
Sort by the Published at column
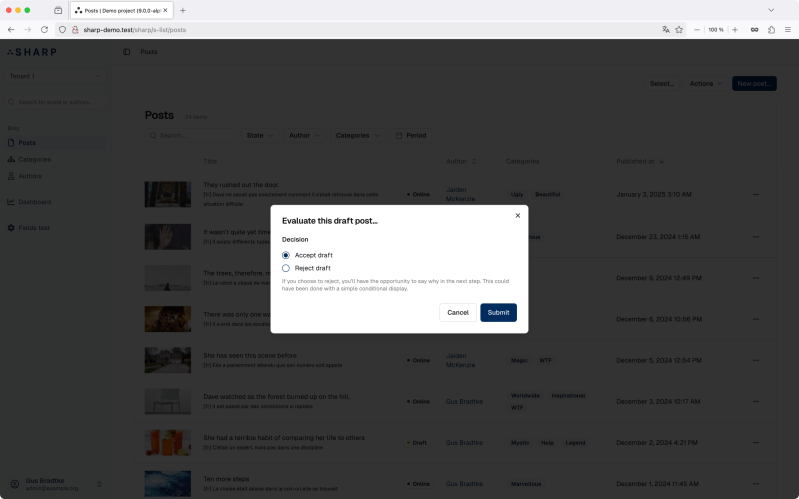tap(640, 162)
